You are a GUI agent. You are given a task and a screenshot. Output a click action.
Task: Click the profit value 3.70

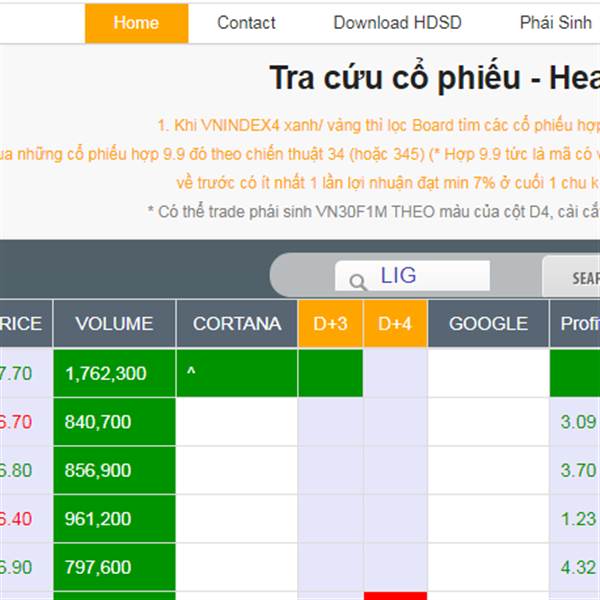[x=578, y=470]
